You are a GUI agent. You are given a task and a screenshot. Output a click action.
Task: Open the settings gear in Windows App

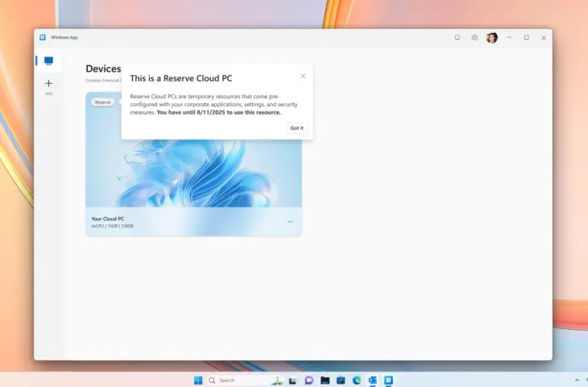474,38
